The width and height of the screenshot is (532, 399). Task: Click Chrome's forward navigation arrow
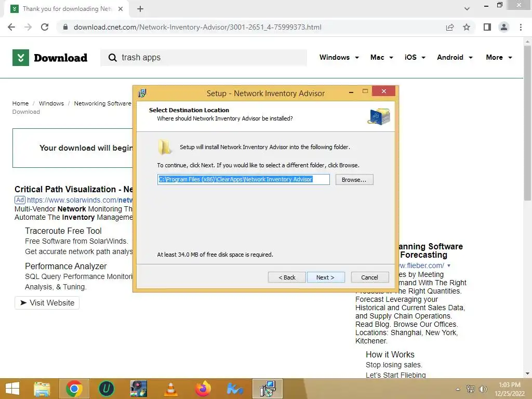point(28,27)
